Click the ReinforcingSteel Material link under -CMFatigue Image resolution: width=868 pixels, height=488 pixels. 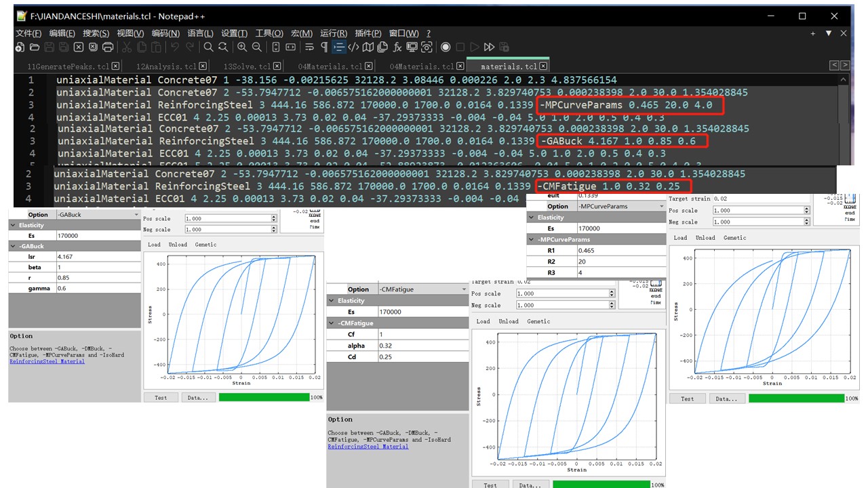coord(368,447)
